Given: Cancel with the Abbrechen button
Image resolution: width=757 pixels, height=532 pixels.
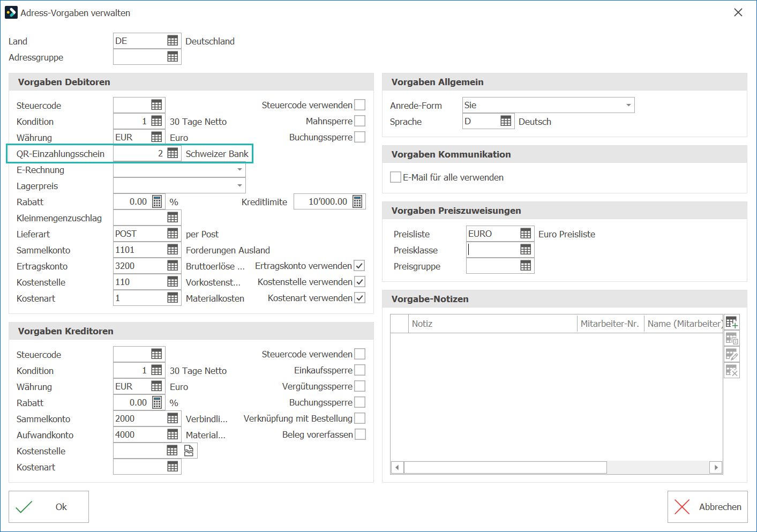Looking at the screenshot, I should [707, 507].
